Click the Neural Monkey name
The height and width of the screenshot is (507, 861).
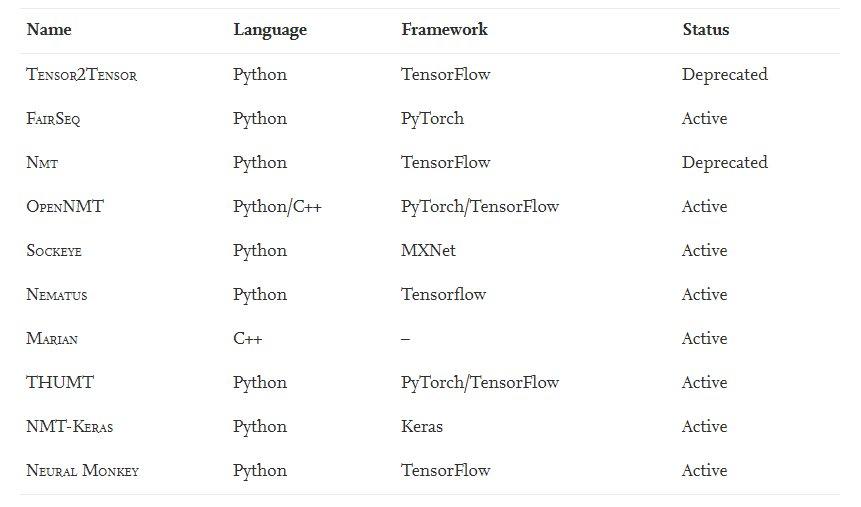(82, 471)
